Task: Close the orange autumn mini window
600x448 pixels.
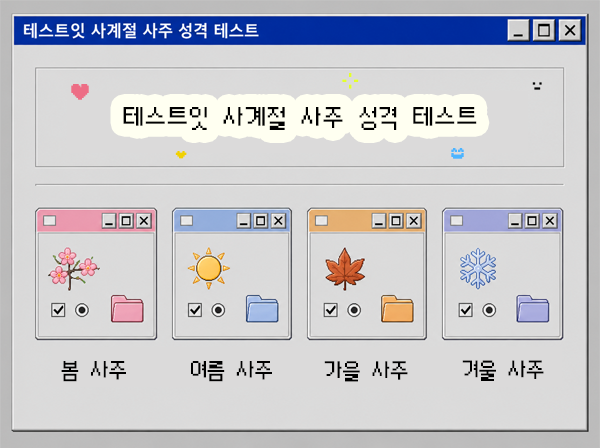Action: pos(414,221)
